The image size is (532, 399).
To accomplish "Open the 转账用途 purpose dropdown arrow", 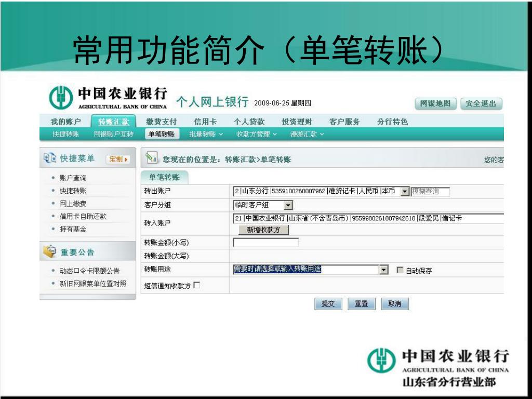I will click(x=383, y=270).
